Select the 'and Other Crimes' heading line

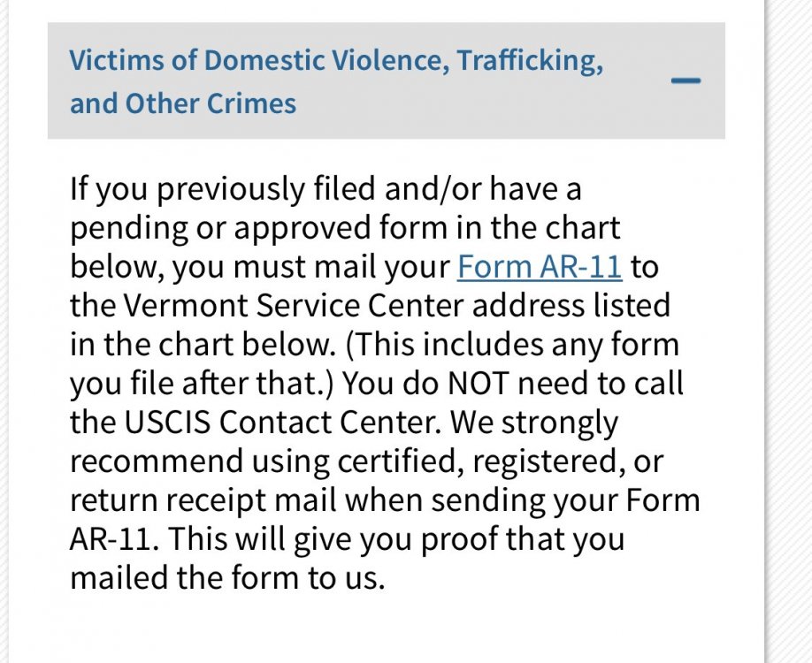183,103
